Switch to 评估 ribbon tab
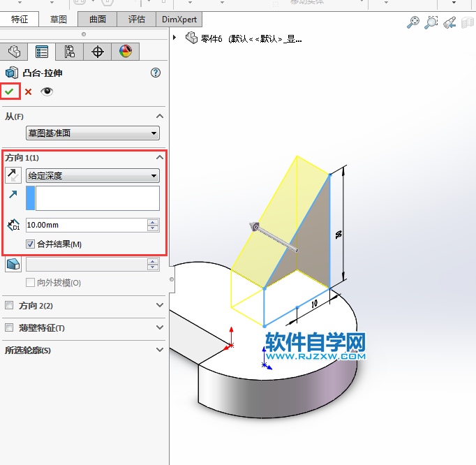 [x=136, y=20]
